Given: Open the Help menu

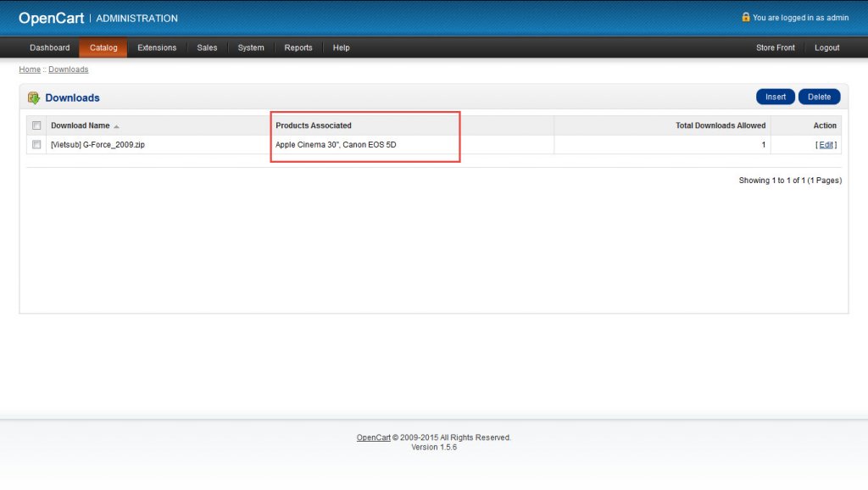Looking at the screenshot, I should pyautogui.click(x=341, y=47).
